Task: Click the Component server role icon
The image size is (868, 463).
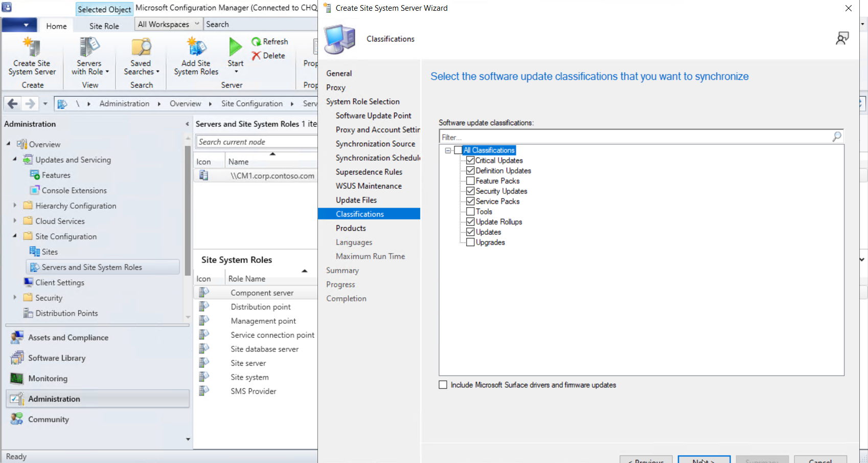Action: tap(204, 292)
